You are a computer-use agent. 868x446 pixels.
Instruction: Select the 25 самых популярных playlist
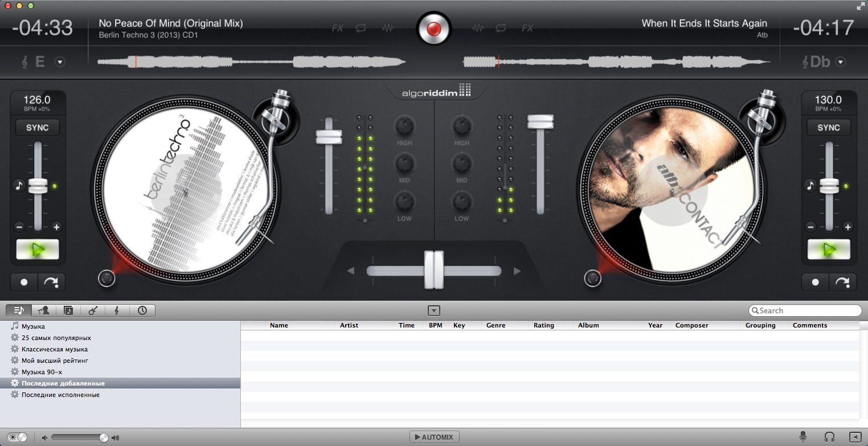tap(56, 338)
